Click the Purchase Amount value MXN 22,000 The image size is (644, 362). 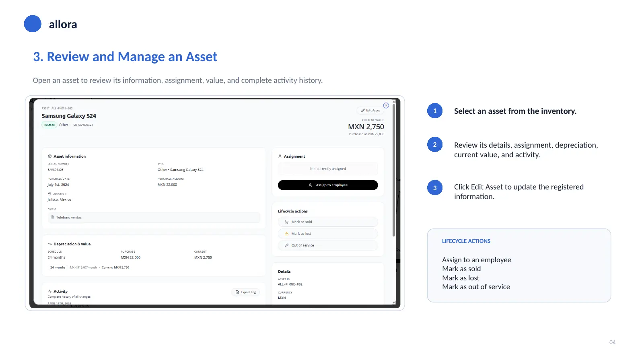point(167,185)
